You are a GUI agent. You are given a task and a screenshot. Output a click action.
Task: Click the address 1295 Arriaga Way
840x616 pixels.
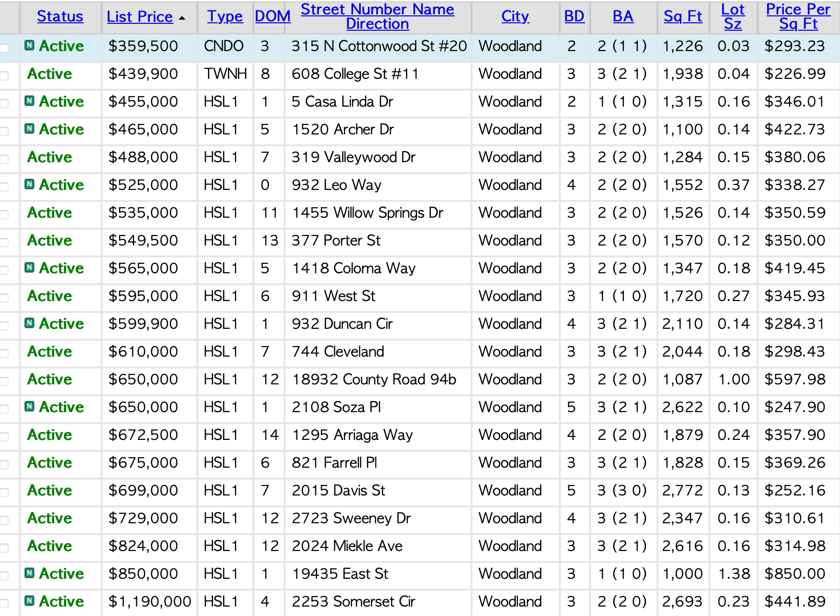click(x=352, y=435)
